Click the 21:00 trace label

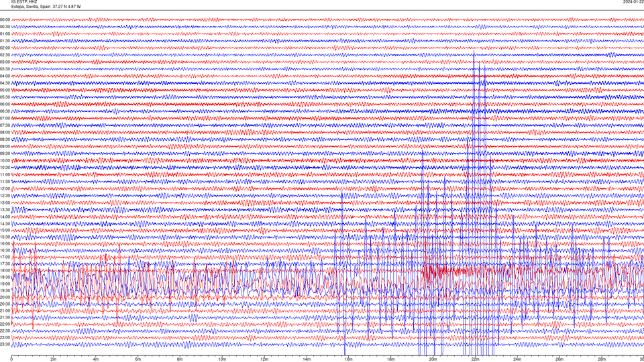5,310
